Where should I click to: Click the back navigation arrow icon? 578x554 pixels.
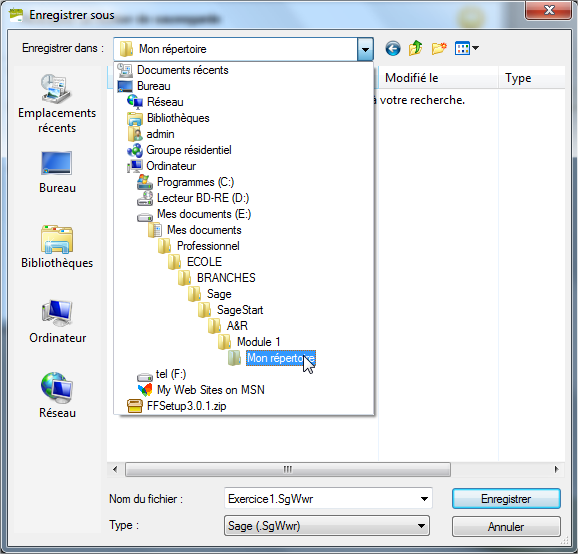[x=393, y=48]
